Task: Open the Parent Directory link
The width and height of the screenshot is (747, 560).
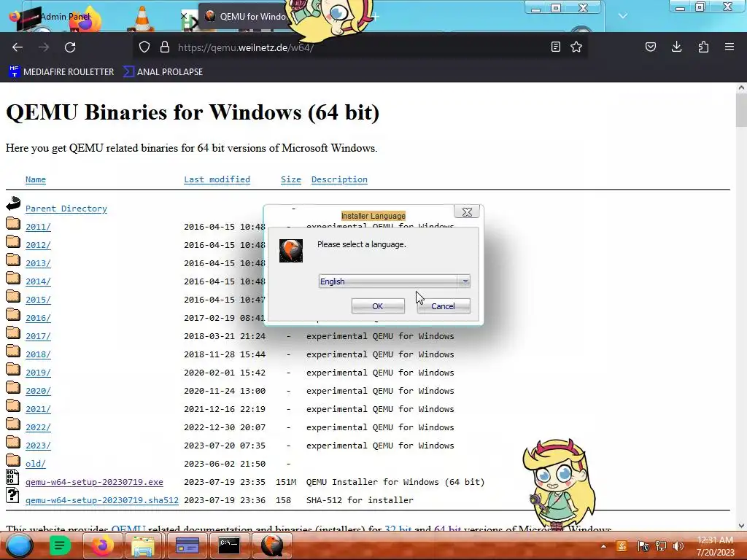Action: pyautogui.click(x=66, y=209)
